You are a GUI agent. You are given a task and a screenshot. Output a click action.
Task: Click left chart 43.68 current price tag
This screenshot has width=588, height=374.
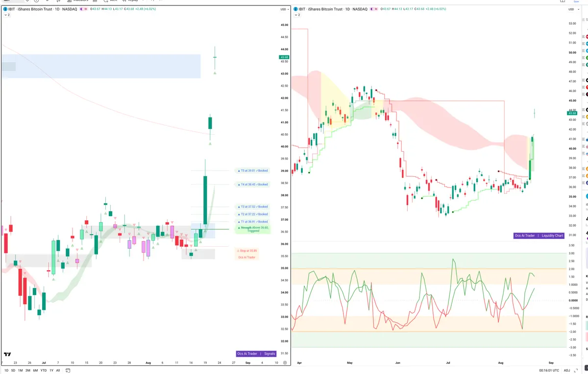click(284, 57)
